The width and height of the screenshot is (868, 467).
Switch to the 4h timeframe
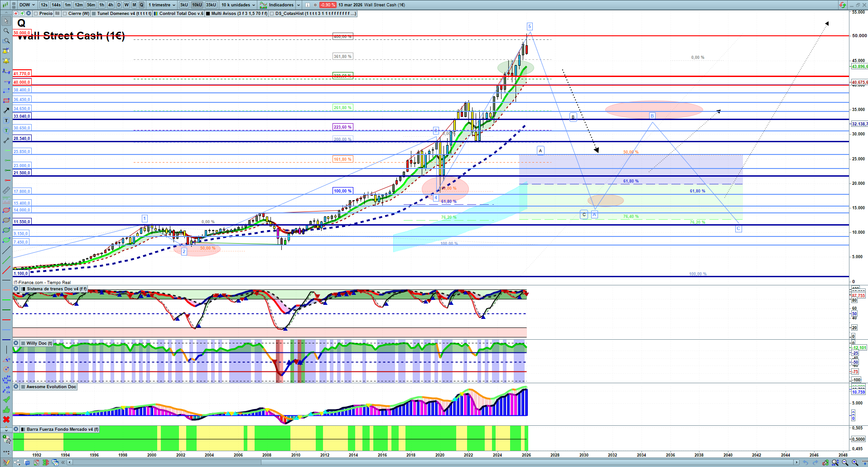pyautogui.click(x=111, y=5)
